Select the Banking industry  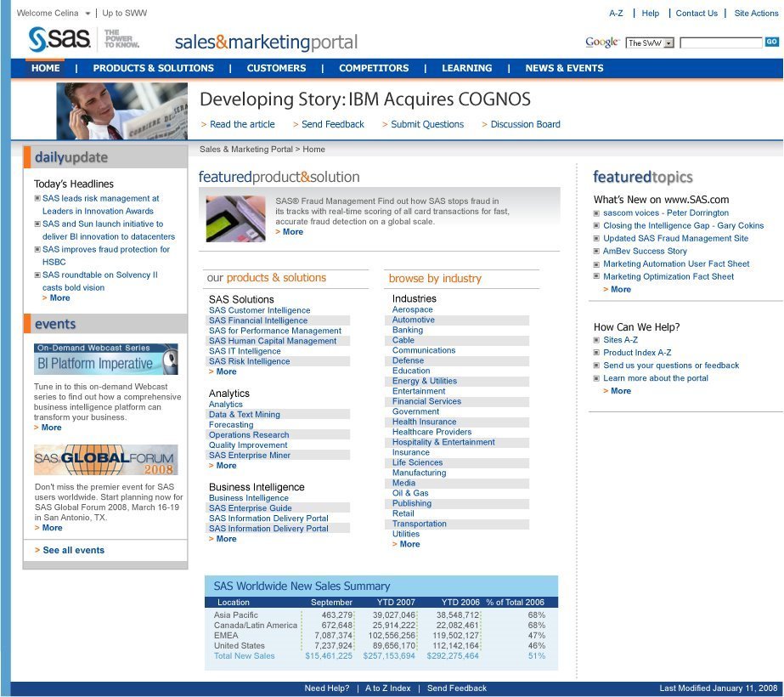[x=408, y=330]
